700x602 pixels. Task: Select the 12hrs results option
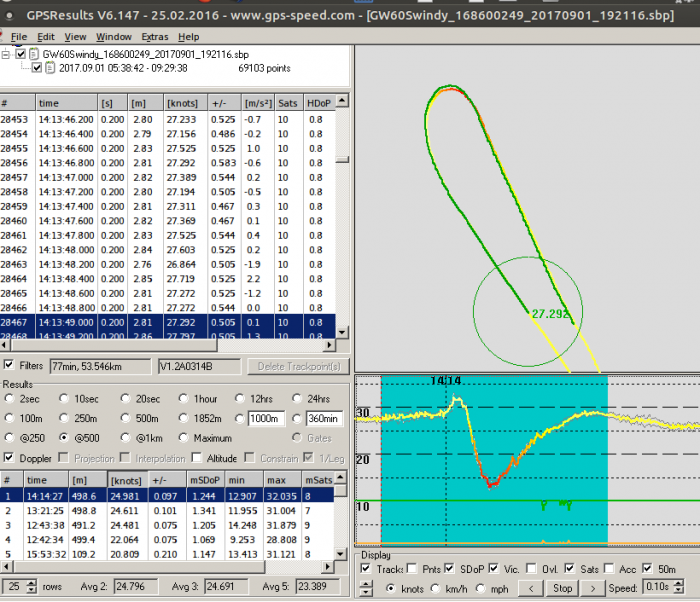(240, 398)
